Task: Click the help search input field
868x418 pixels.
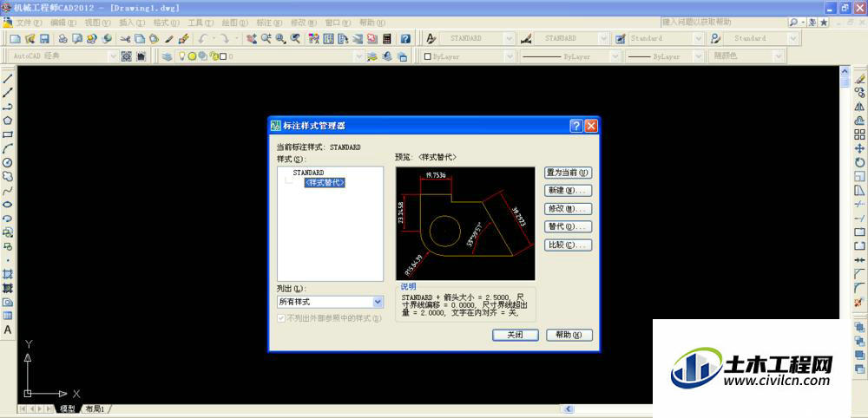Action: click(x=724, y=23)
